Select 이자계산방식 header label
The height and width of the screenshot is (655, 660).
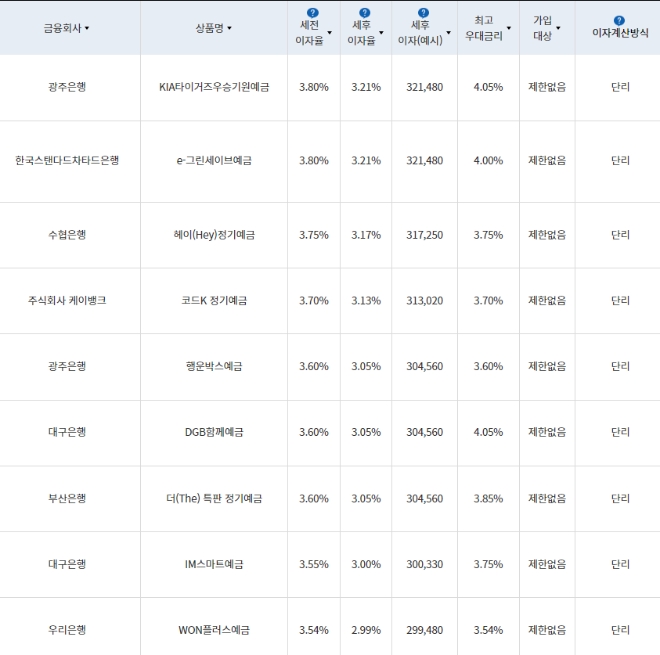pos(620,33)
